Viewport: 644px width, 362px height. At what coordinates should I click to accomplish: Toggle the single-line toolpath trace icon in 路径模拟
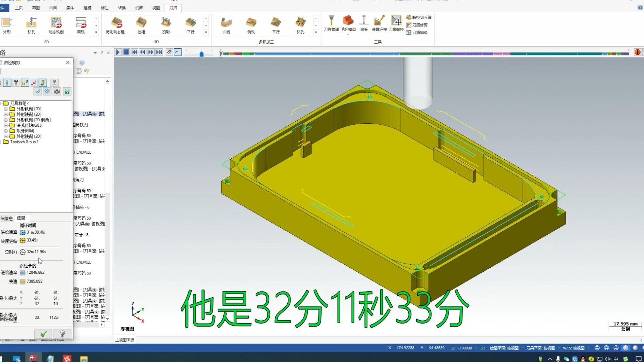click(x=38, y=91)
